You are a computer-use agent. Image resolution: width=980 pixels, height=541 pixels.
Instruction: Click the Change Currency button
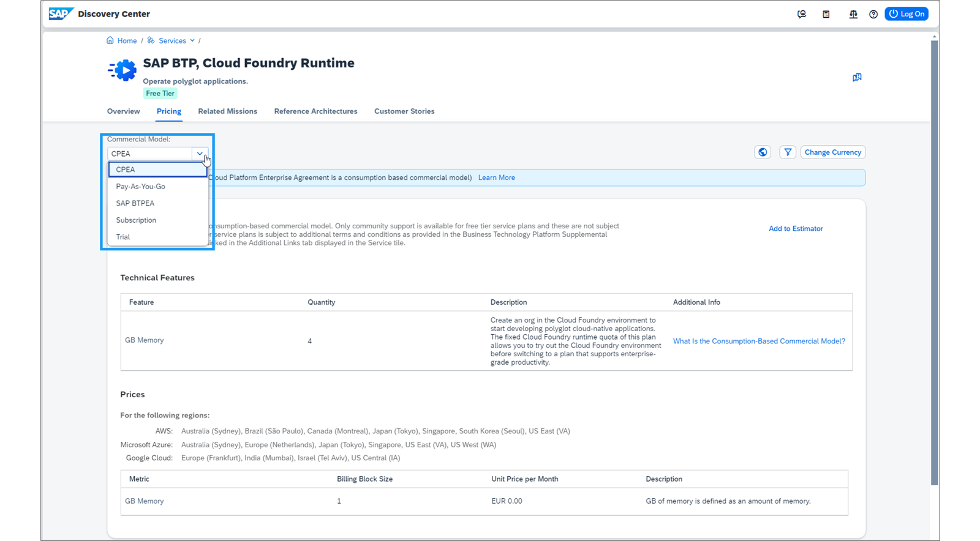pos(833,152)
